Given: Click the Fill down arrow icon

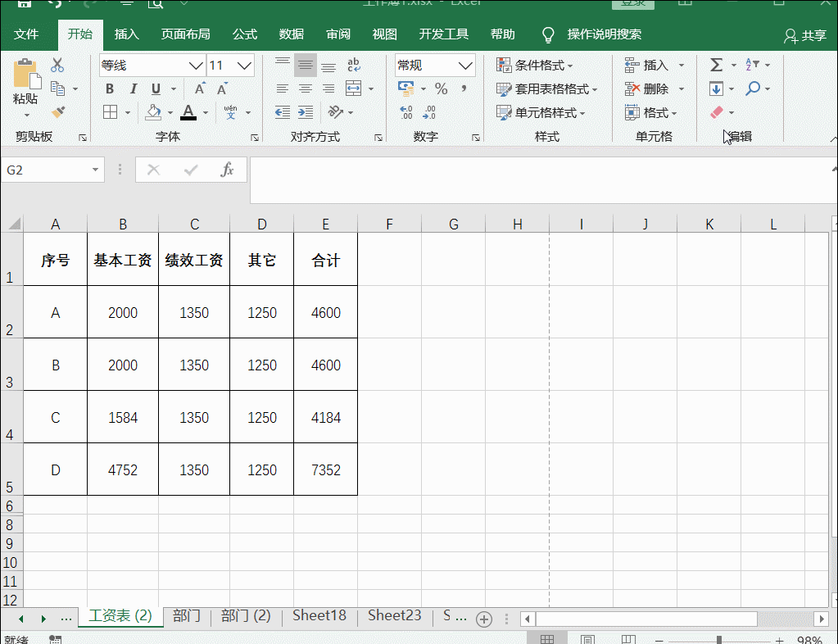Looking at the screenshot, I should [716, 88].
